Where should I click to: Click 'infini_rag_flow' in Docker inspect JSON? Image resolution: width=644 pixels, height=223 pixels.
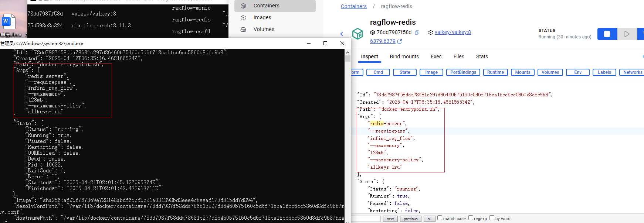[392, 138]
